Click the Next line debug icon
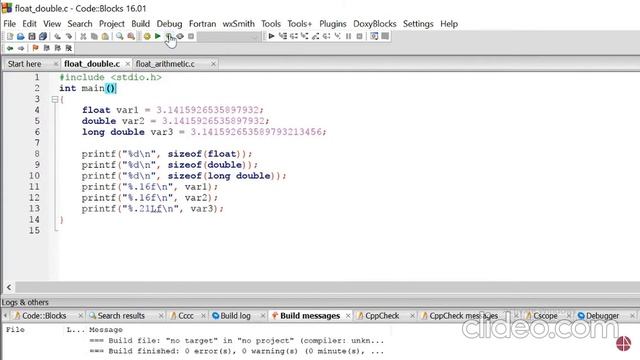The width and height of the screenshot is (640, 360). pos(293,36)
